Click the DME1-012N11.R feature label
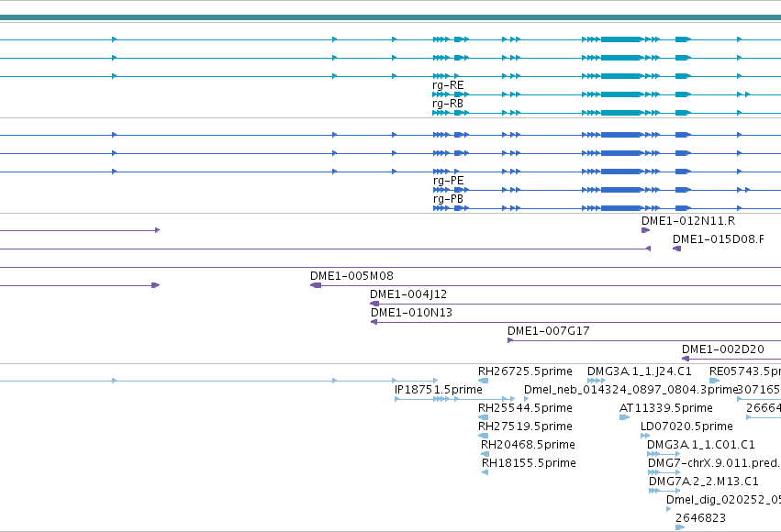This screenshot has width=781, height=532. pos(688,221)
